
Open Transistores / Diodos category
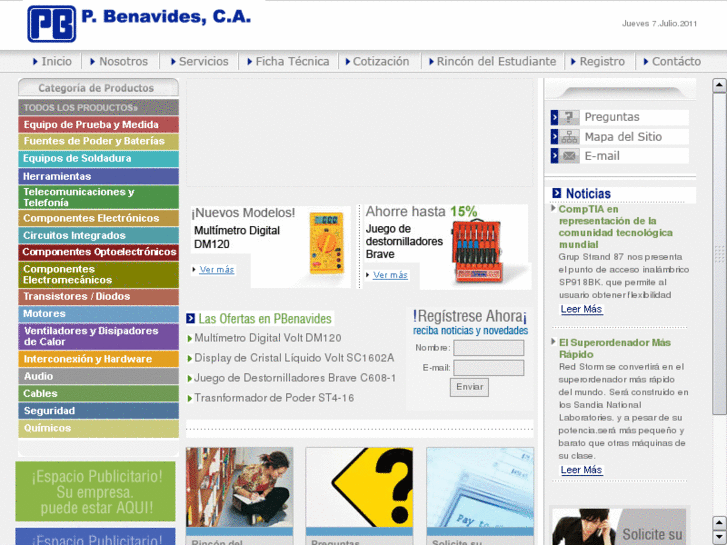click(98, 296)
